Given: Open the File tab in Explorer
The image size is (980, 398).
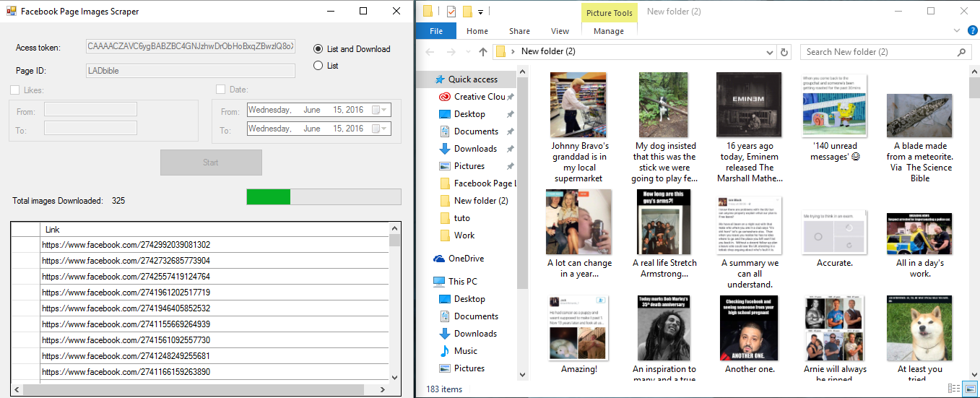Looking at the screenshot, I should click(436, 31).
